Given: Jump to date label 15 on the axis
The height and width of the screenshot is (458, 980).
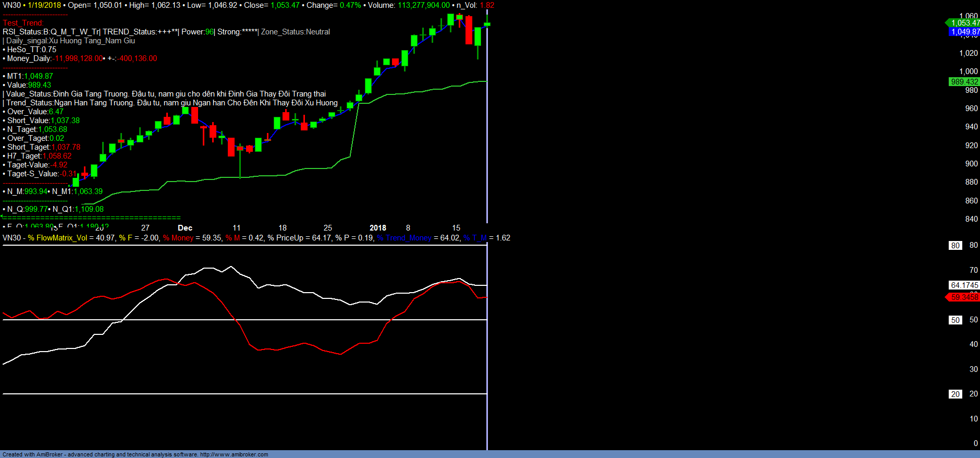Looking at the screenshot, I should point(456,228).
